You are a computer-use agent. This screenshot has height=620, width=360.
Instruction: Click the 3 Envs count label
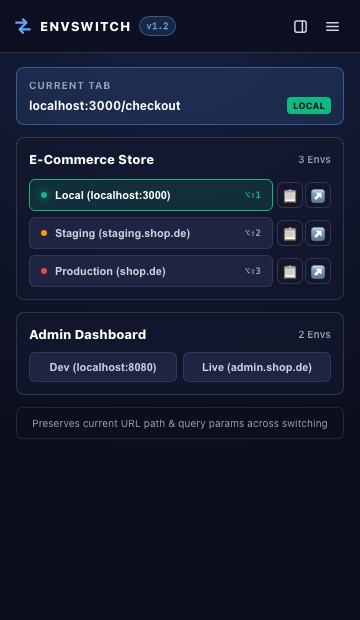315,159
